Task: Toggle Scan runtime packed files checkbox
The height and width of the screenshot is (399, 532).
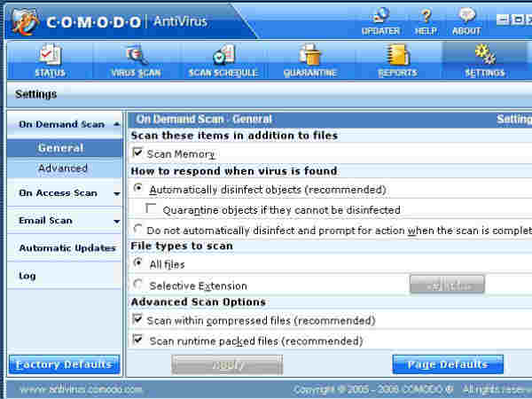Action: tap(137, 339)
